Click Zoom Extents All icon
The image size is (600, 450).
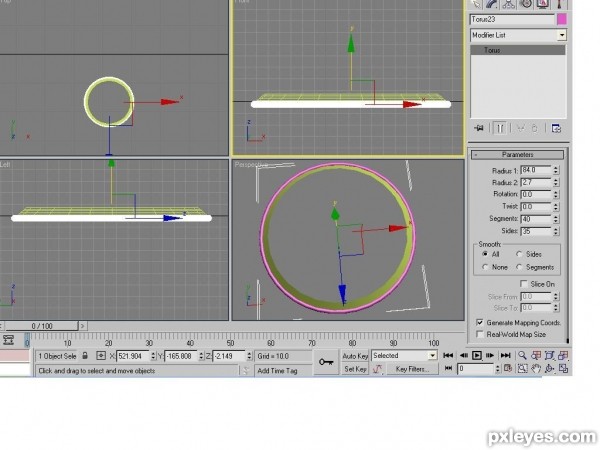563,355
